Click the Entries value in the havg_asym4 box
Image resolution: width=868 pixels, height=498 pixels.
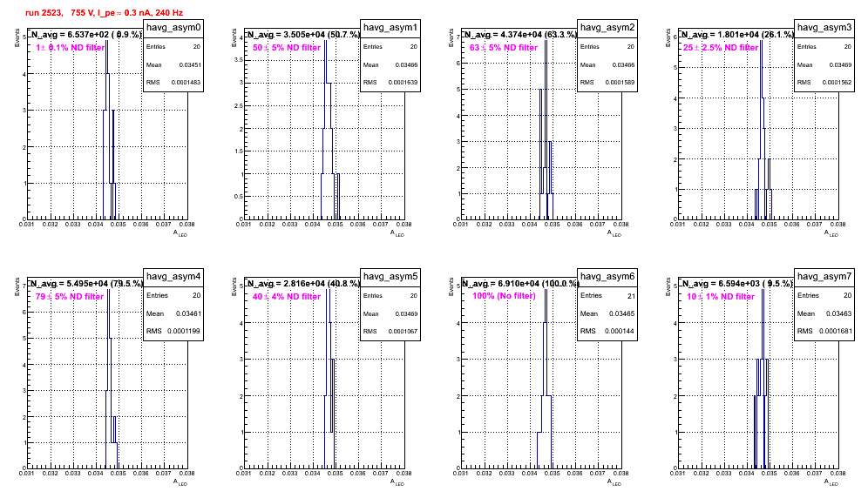click(x=196, y=295)
